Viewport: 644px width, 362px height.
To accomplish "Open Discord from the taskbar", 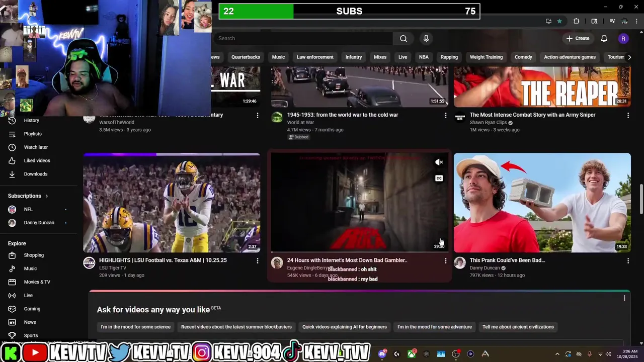I will pos(382,354).
